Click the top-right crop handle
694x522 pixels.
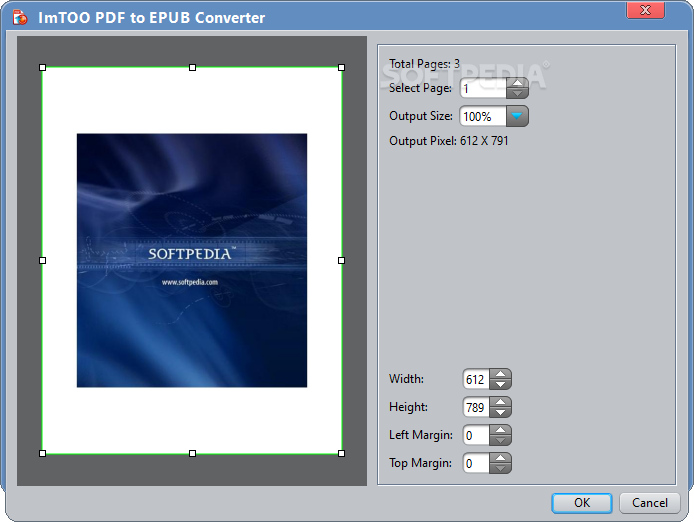(341, 67)
